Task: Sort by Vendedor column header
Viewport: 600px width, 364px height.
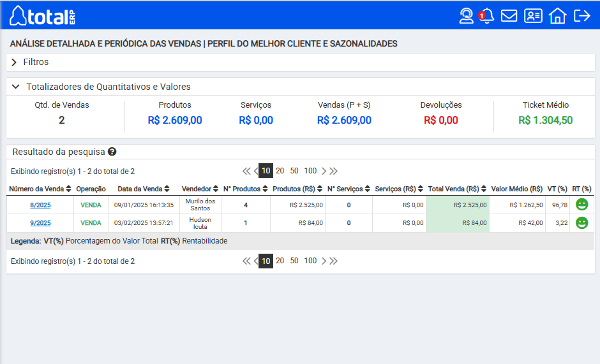Action: 200,189
